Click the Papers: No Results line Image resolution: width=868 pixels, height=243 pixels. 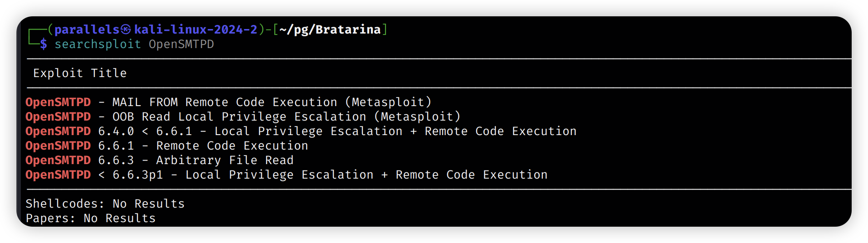pos(91,218)
